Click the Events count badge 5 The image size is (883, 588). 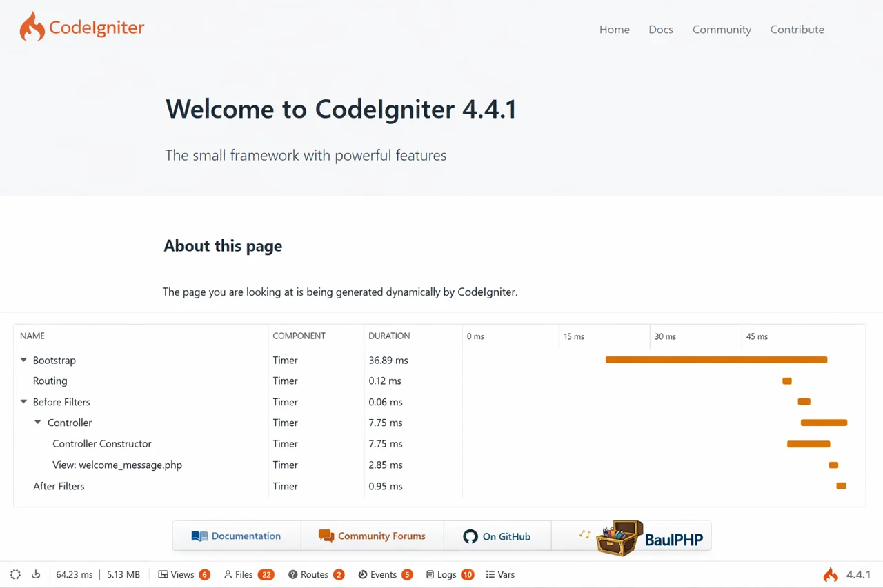tap(407, 574)
